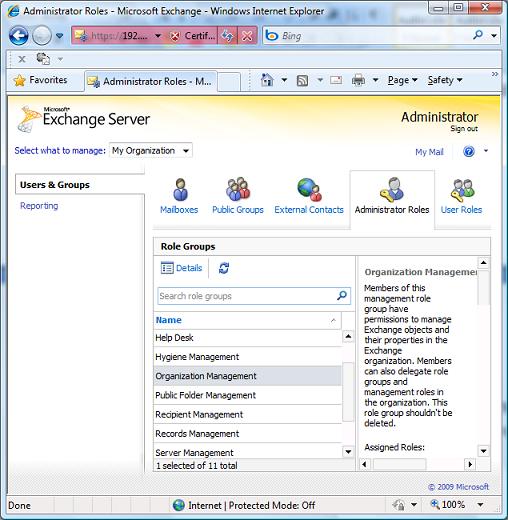The height and width of the screenshot is (520, 508).
Task: Select Users & Groups in left navigation
Action: [80, 184]
